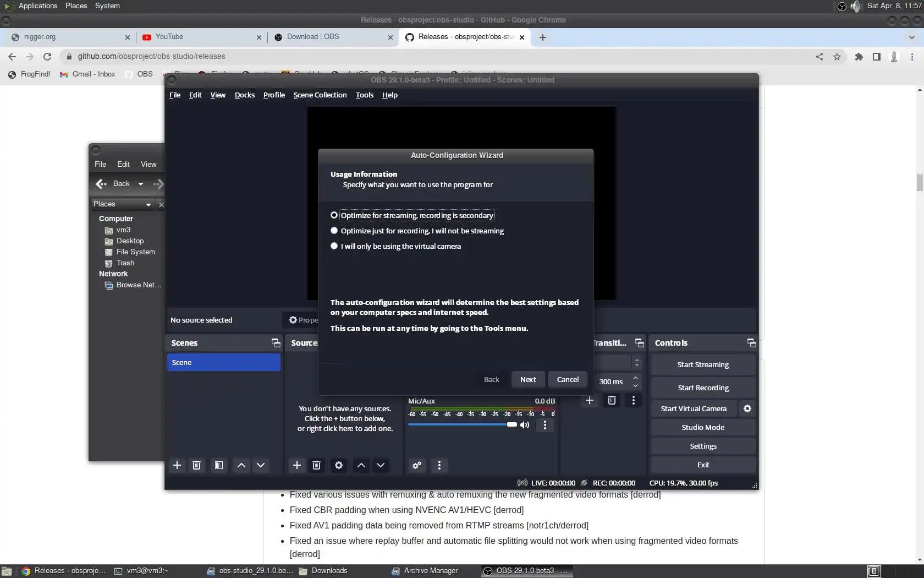Click the system volume icon
The height and width of the screenshot is (578, 924).
(x=855, y=6)
